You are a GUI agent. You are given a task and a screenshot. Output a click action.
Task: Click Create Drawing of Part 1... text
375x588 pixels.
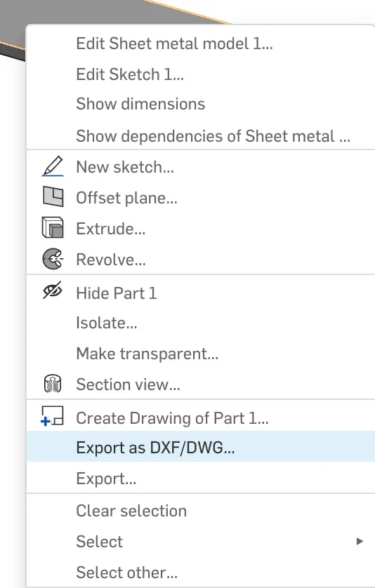click(x=172, y=417)
